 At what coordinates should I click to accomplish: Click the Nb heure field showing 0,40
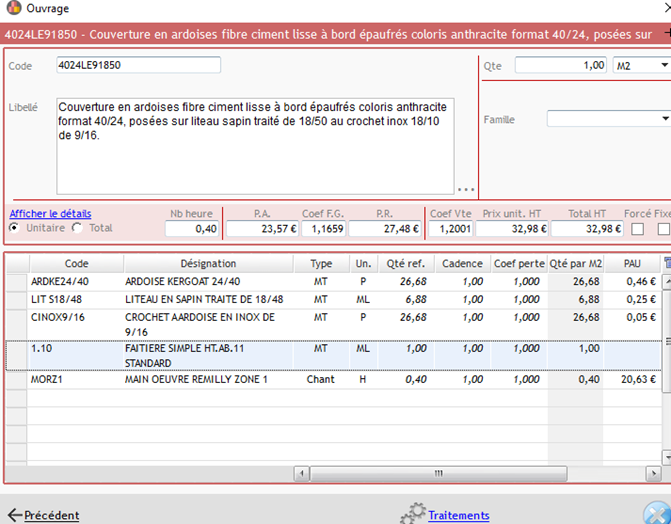(192, 229)
